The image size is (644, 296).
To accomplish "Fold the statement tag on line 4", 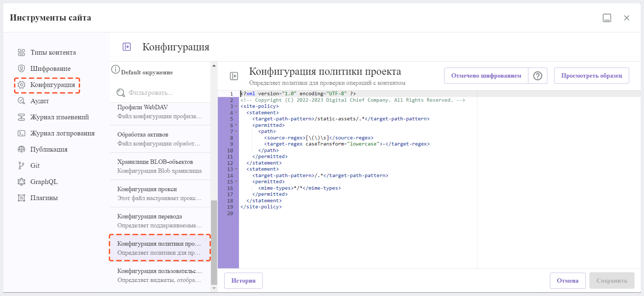I will [236, 113].
